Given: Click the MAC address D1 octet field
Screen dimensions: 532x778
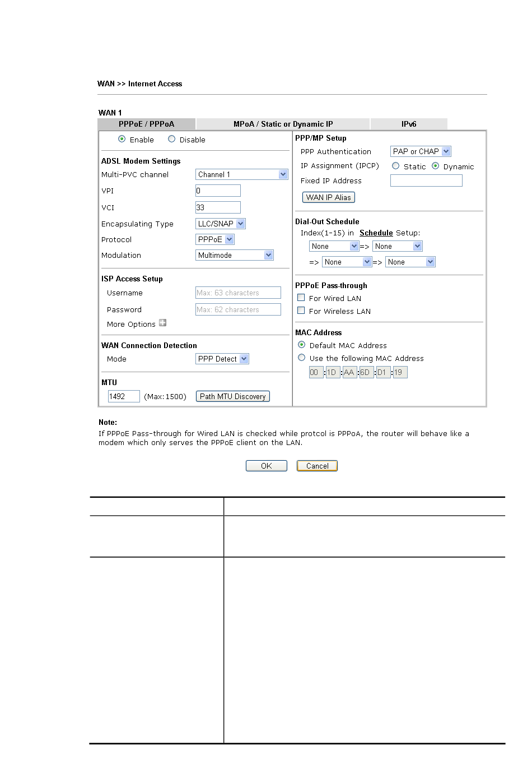Looking at the screenshot, I should pos(383,372).
